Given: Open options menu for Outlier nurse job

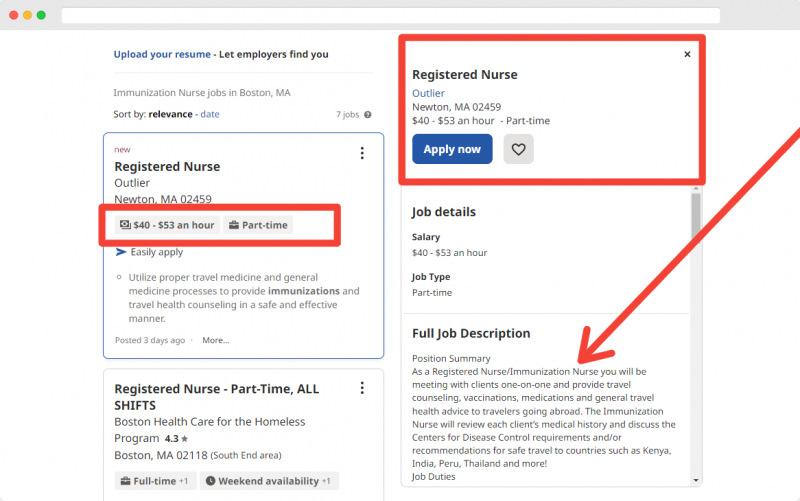Looking at the screenshot, I should [362, 153].
